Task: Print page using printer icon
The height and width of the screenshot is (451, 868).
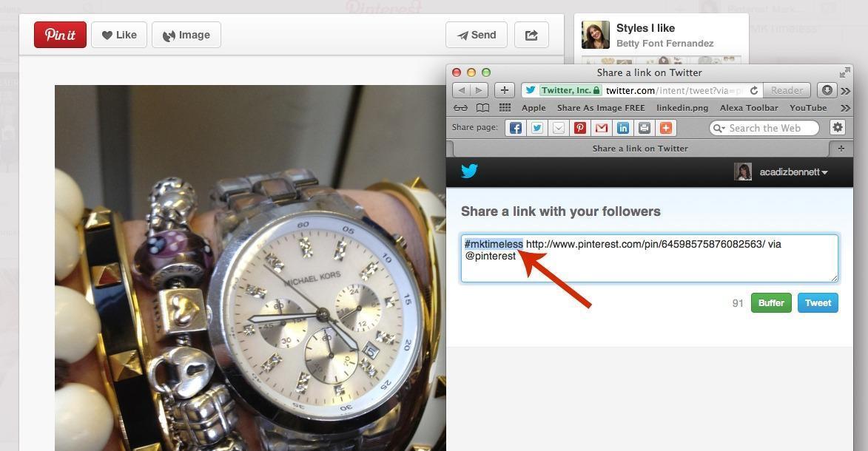Action: click(x=645, y=128)
